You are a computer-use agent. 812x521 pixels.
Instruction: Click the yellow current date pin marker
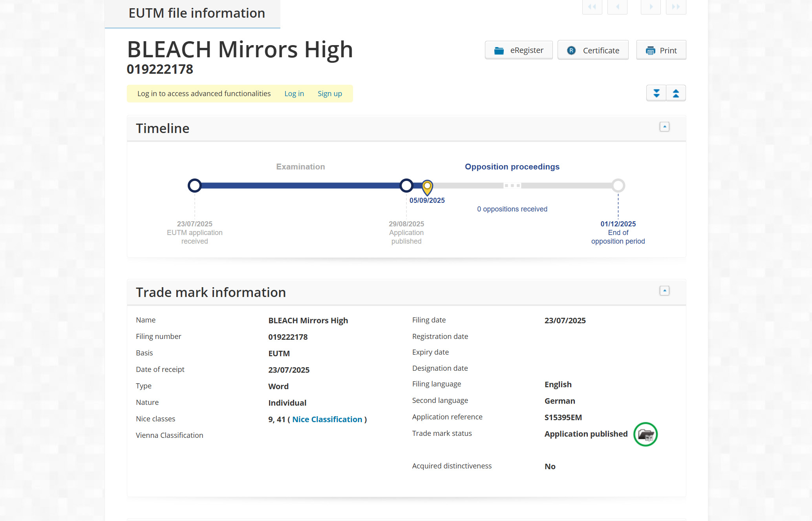pyautogui.click(x=427, y=187)
